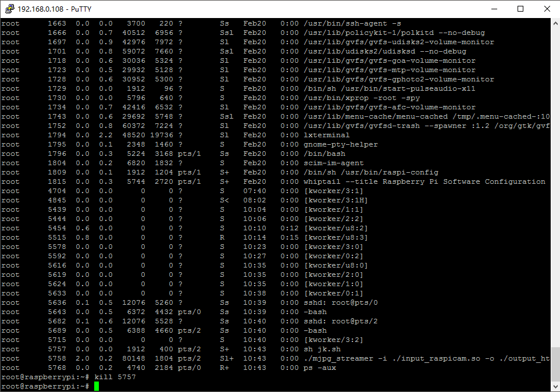Click PID 1663 in the first row
The image size is (560, 392).
pos(57,23)
